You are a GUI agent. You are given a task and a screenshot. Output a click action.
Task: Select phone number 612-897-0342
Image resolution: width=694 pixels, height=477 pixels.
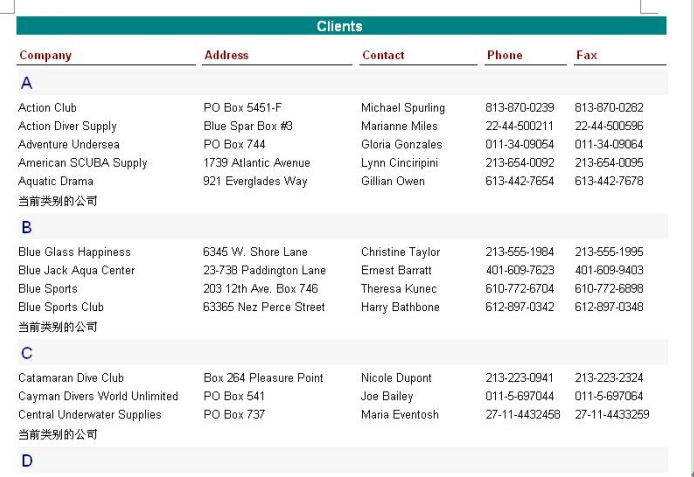520,307
